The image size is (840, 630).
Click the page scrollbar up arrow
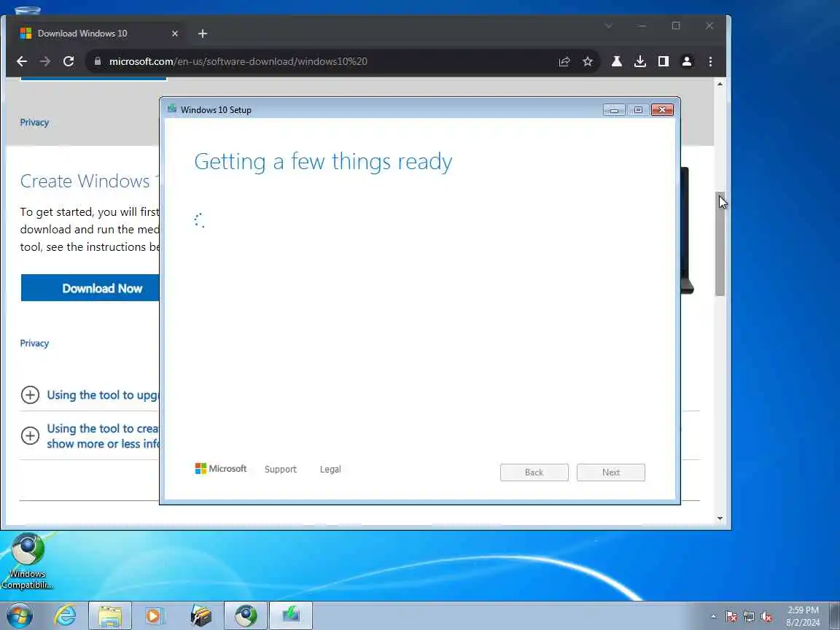(720, 84)
